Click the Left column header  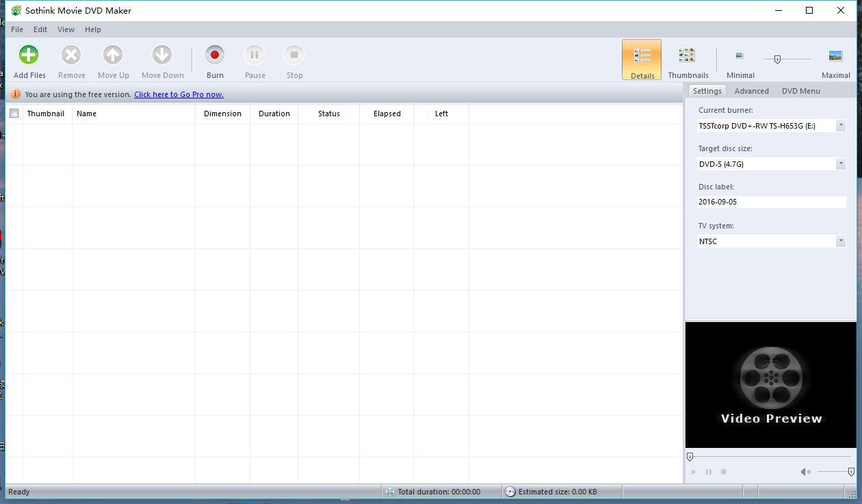[441, 114]
